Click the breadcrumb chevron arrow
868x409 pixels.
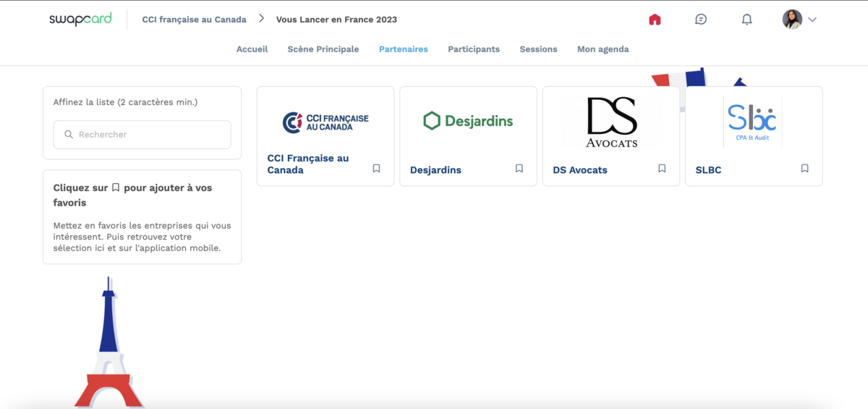point(262,19)
